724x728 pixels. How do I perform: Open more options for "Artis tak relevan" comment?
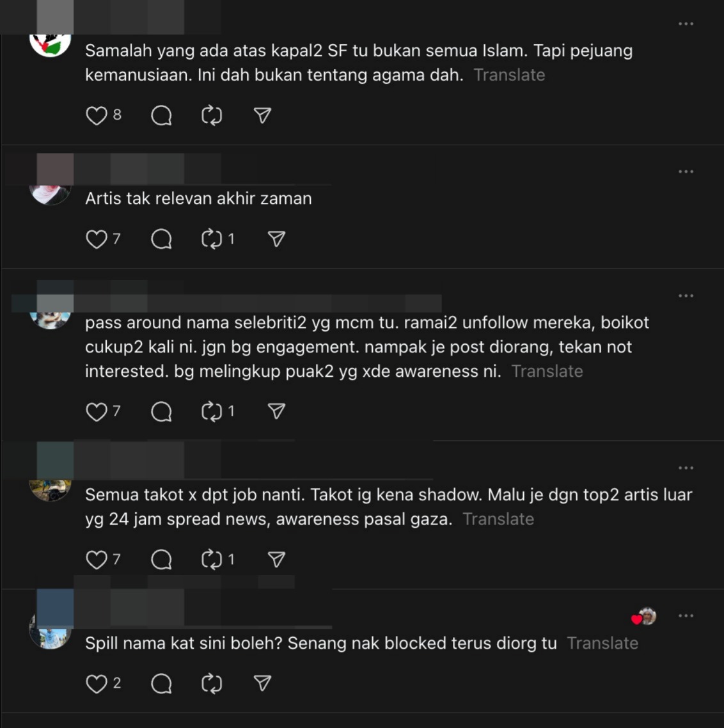686,171
